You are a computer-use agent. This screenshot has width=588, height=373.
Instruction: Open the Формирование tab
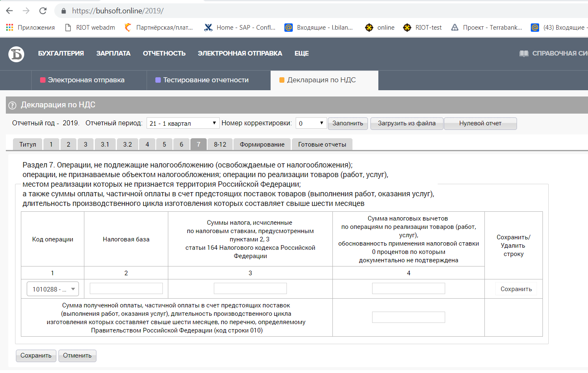[262, 144]
